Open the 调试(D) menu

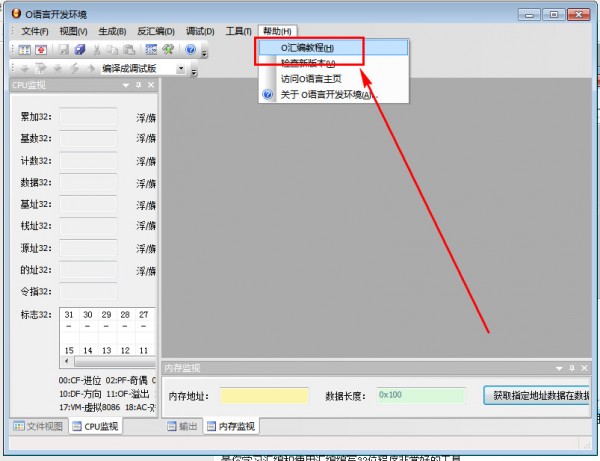coord(200,31)
